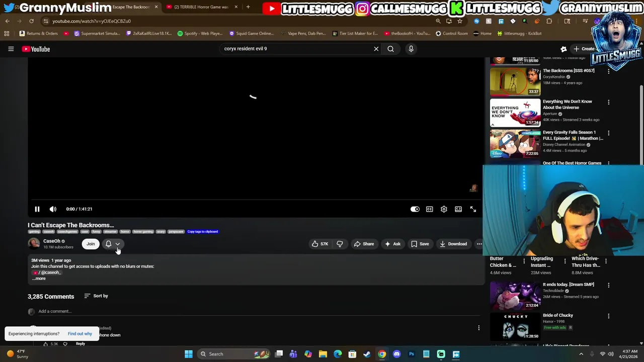
Task: Open the top comment's three-dot menu
Action: point(478,328)
